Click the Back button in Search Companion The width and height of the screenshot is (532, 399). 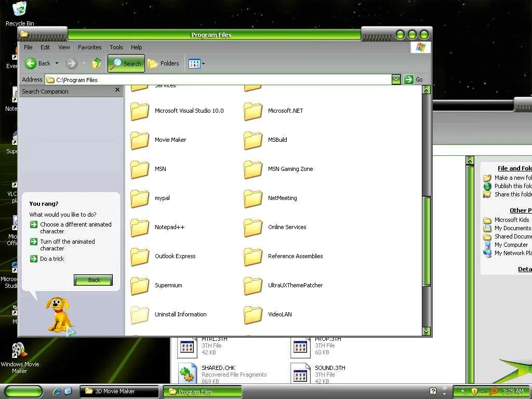coord(94,280)
